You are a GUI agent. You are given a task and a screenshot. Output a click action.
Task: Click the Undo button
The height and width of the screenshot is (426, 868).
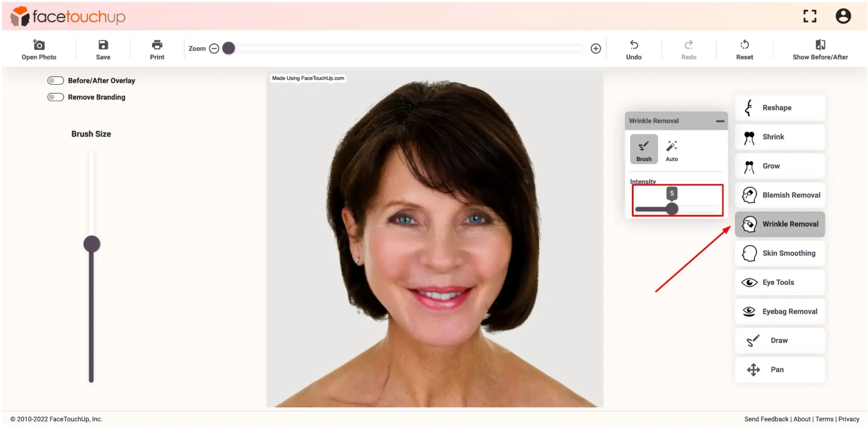point(634,48)
